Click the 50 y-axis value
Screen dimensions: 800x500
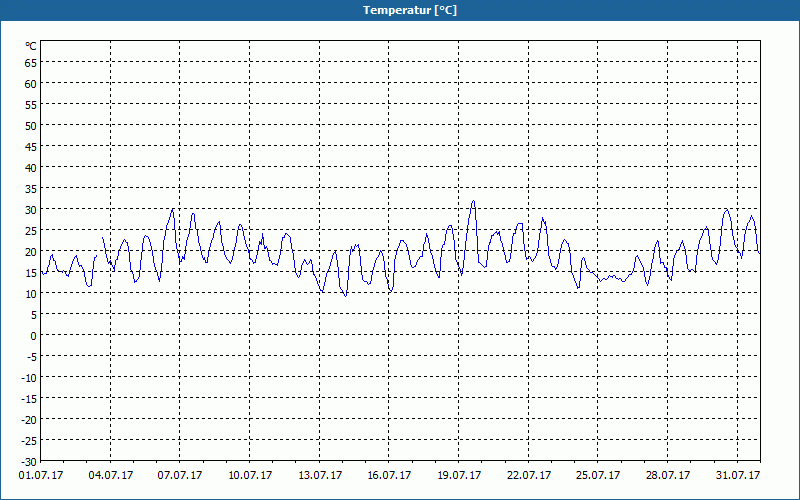pyautogui.click(x=31, y=126)
